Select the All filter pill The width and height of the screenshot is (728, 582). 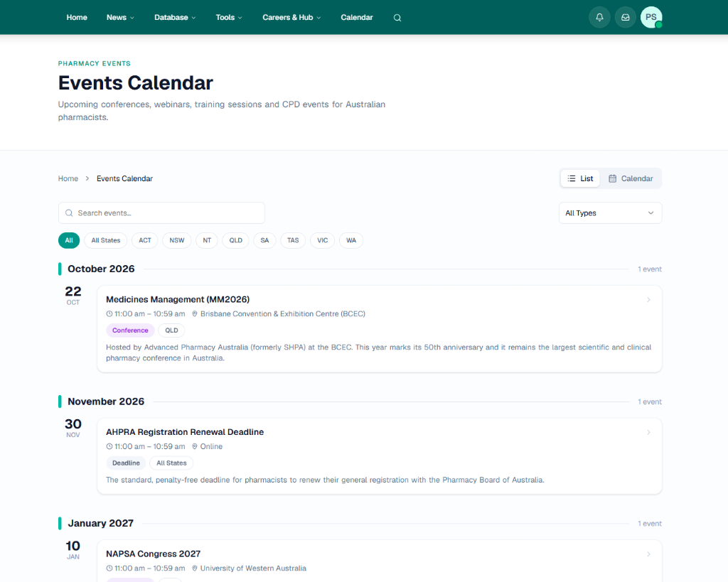point(69,240)
